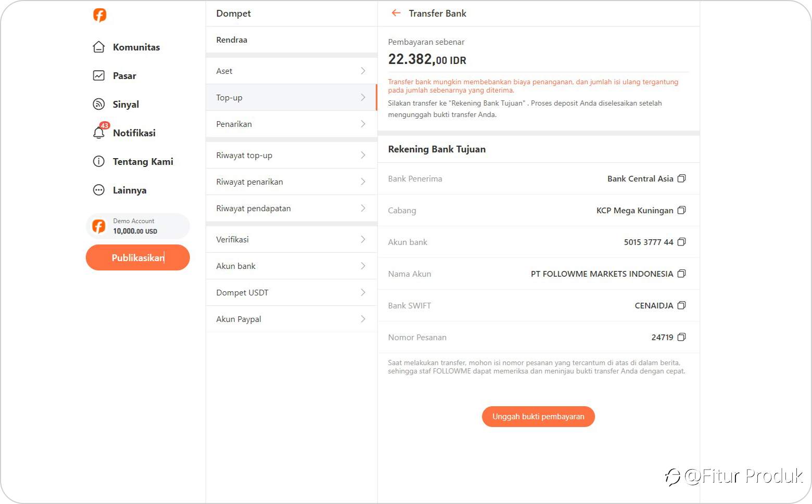Open the Notifikasi bell icon
Image resolution: width=812 pixels, height=504 pixels.
[x=98, y=133]
